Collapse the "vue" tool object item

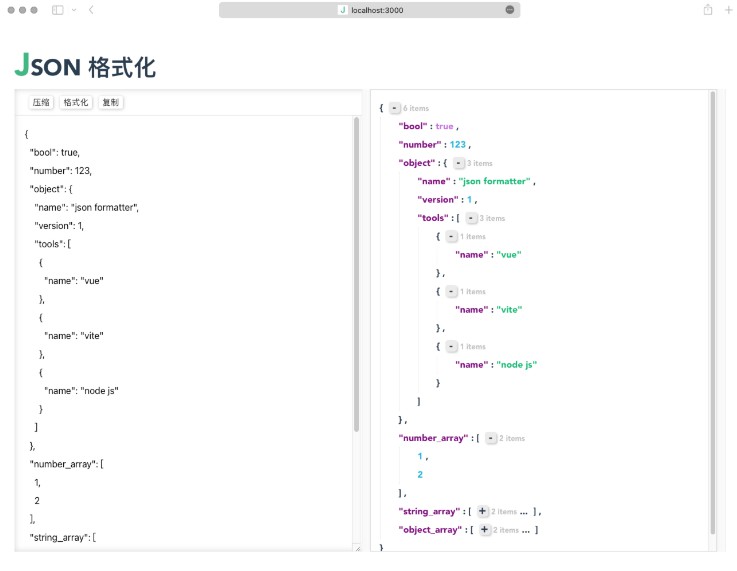[x=451, y=237]
